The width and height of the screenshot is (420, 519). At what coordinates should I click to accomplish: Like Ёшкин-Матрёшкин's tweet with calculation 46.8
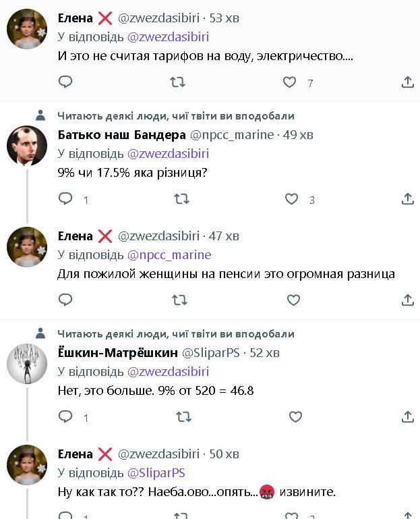pos(295,417)
